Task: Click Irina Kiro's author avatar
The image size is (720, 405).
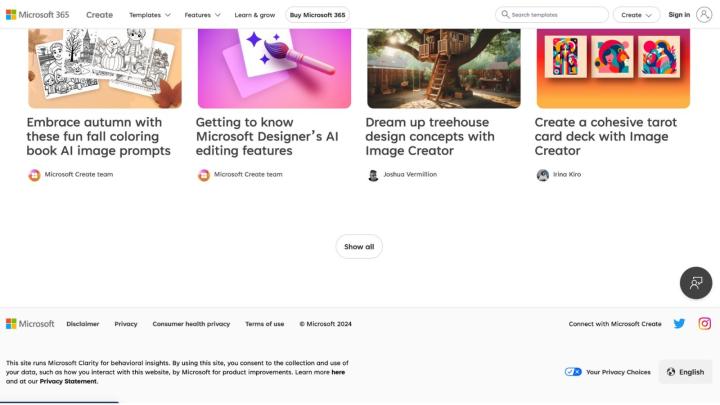Action: coord(542,175)
